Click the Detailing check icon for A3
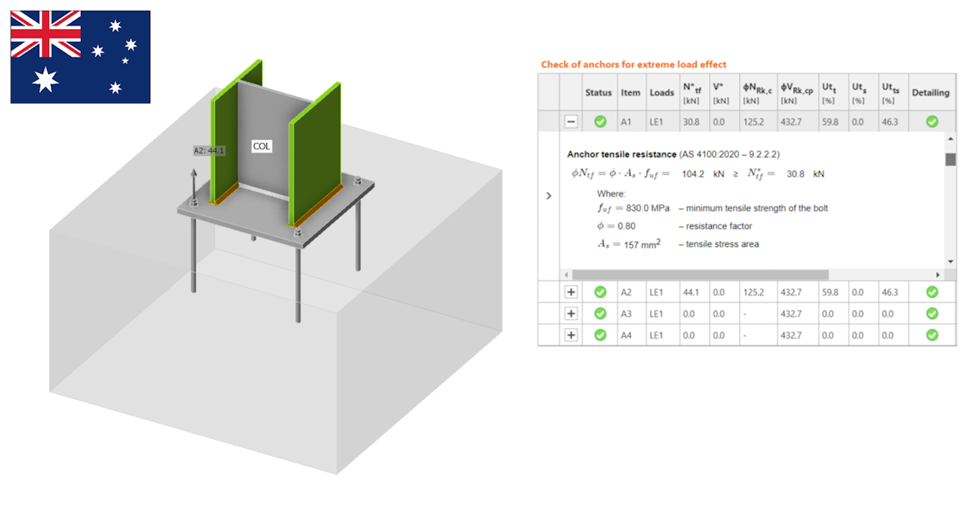 tap(931, 313)
